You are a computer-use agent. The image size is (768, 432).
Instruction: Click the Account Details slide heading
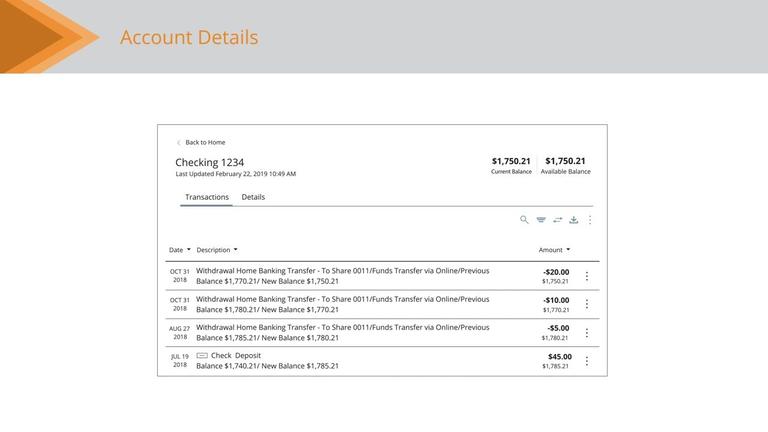(189, 37)
